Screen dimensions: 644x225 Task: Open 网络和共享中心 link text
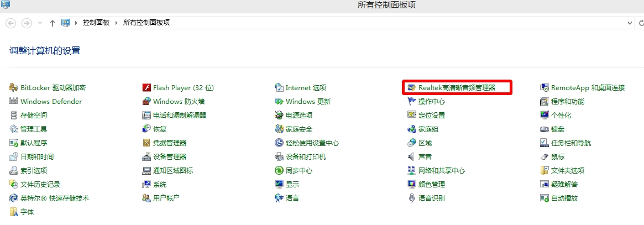coord(442,171)
